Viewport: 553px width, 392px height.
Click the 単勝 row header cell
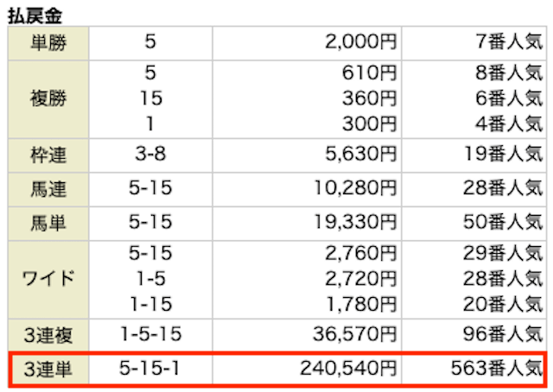click(x=48, y=43)
